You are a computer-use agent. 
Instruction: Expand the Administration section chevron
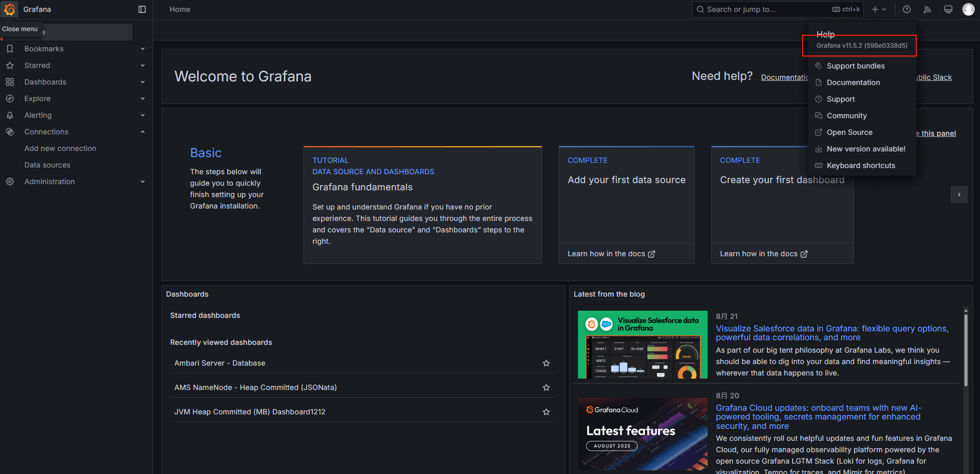pos(143,182)
